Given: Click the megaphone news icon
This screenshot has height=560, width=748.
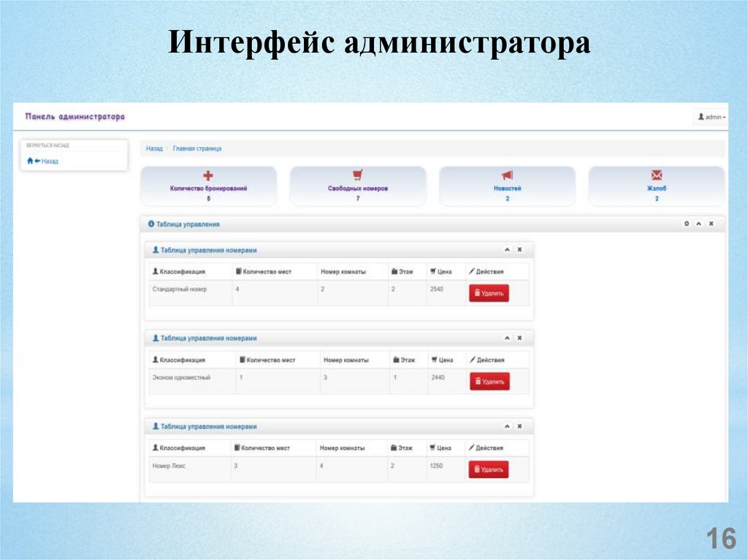Looking at the screenshot, I should click(x=507, y=175).
